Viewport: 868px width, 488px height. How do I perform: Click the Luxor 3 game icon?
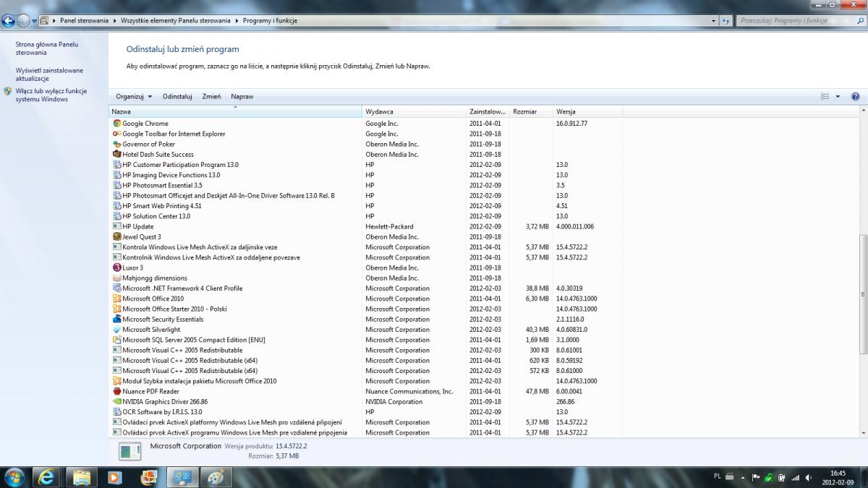pos(116,267)
